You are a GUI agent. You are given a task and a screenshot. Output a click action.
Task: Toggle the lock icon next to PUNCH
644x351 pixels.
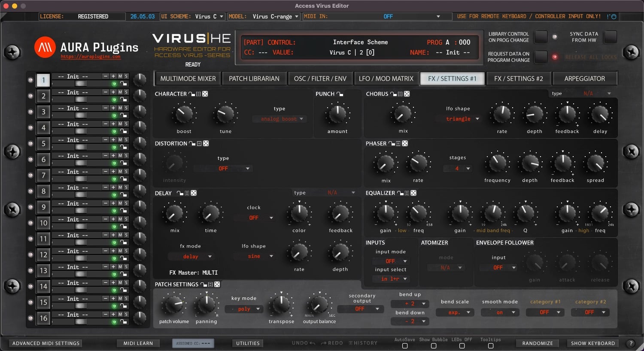click(340, 94)
